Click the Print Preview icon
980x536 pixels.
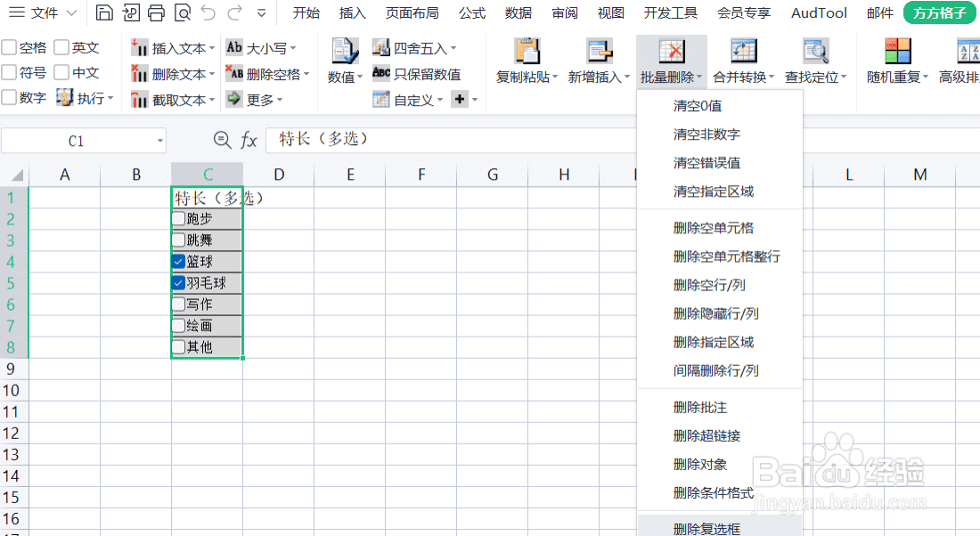coord(182,12)
